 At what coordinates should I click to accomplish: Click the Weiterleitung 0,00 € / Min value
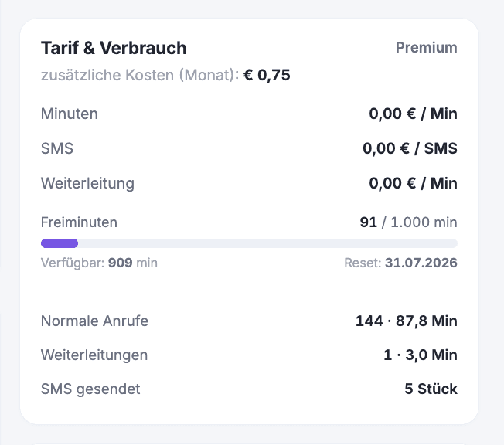point(413,183)
